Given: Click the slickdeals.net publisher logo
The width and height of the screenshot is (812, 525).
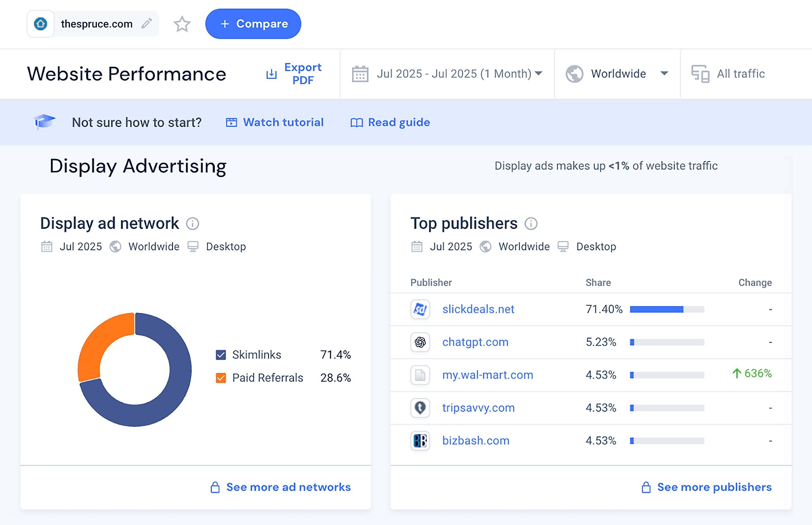Looking at the screenshot, I should click(420, 309).
